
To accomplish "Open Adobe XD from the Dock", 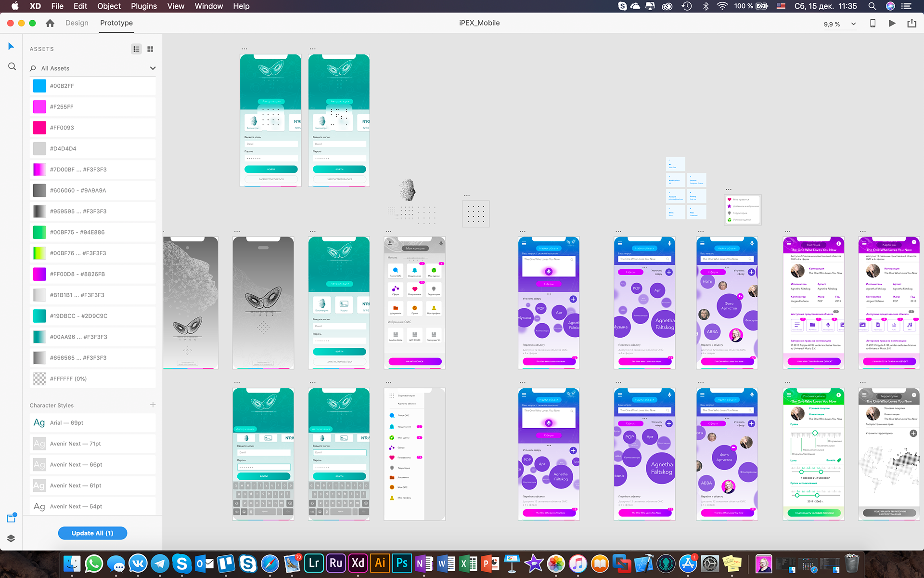I will pos(358,563).
